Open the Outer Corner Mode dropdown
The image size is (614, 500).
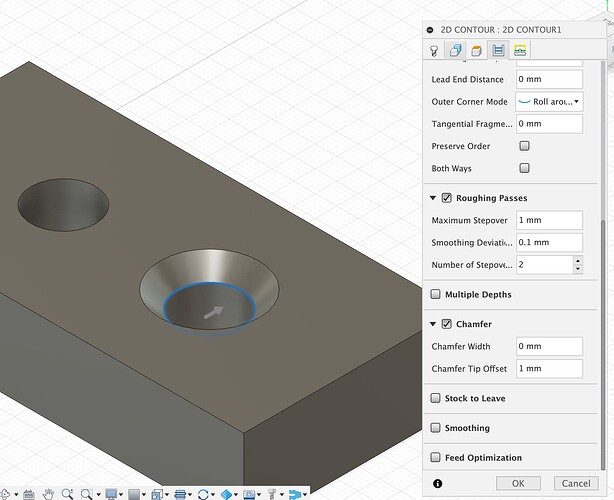click(549, 102)
